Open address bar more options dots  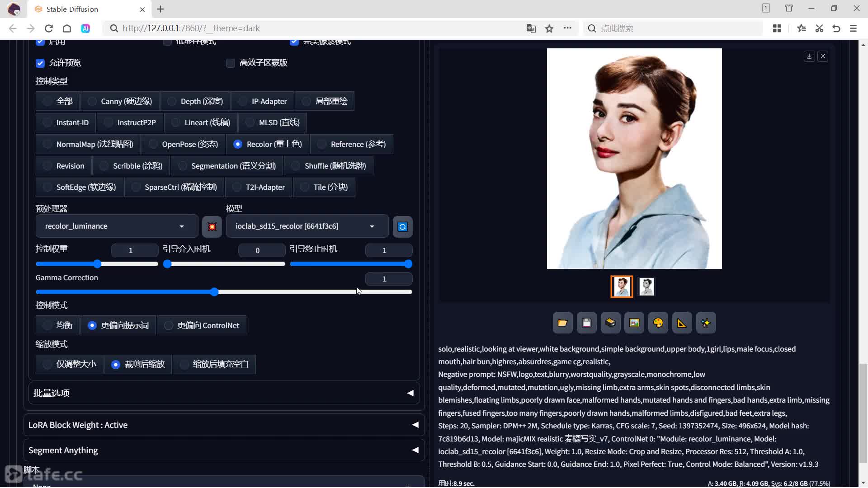[x=567, y=28]
